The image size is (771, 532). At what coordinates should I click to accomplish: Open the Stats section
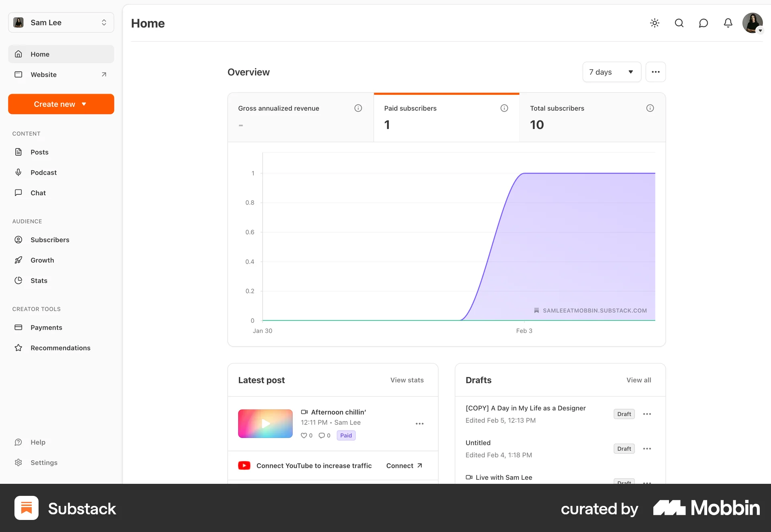tap(39, 280)
